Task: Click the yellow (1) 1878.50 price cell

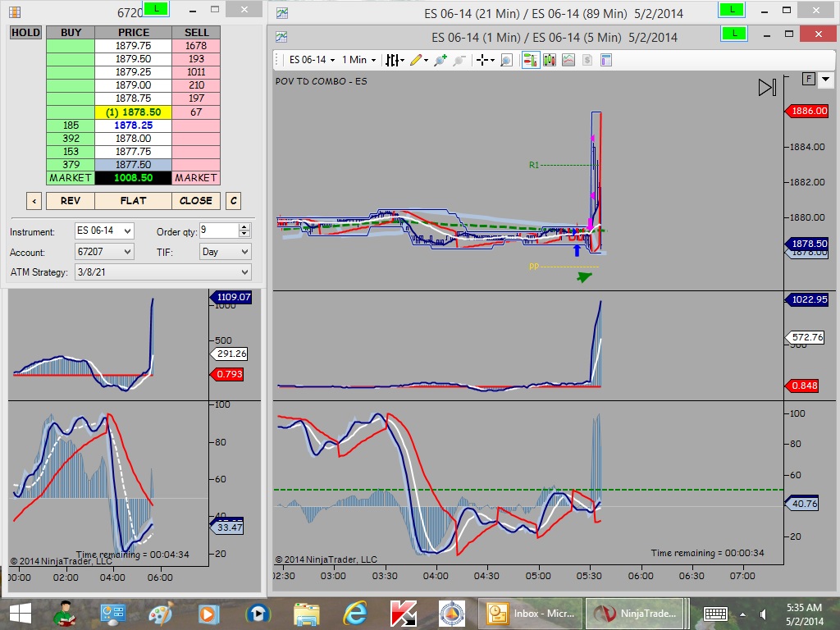Action: click(x=133, y=112)
